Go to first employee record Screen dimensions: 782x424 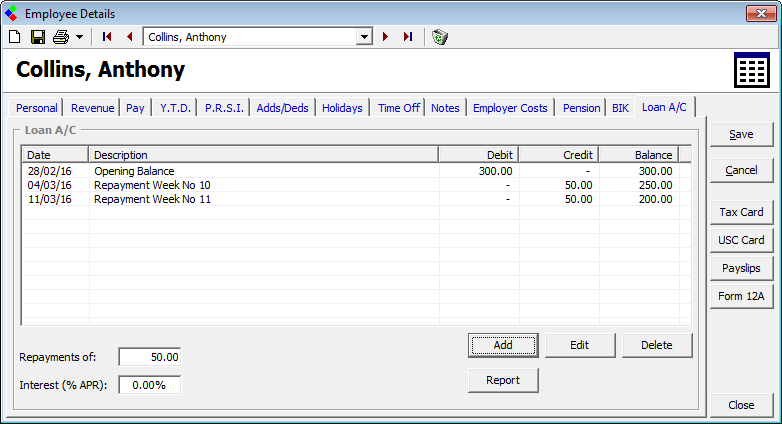tap(107, 37)
